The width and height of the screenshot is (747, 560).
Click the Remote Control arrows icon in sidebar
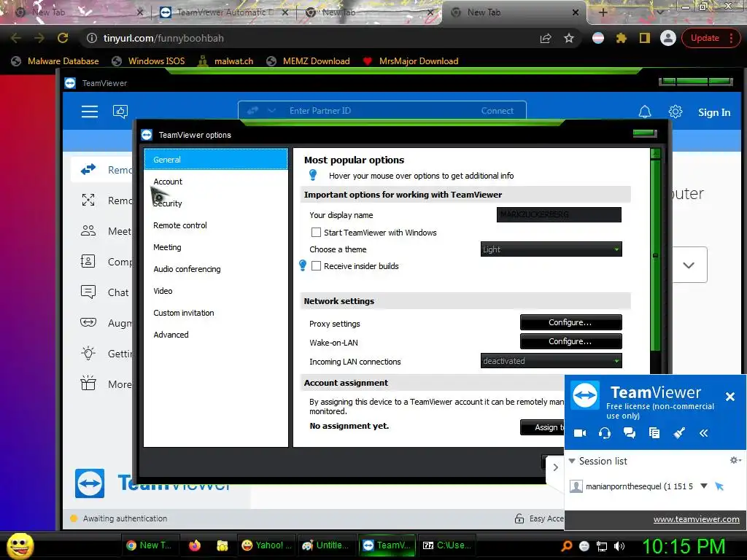[x=88, y=169]
